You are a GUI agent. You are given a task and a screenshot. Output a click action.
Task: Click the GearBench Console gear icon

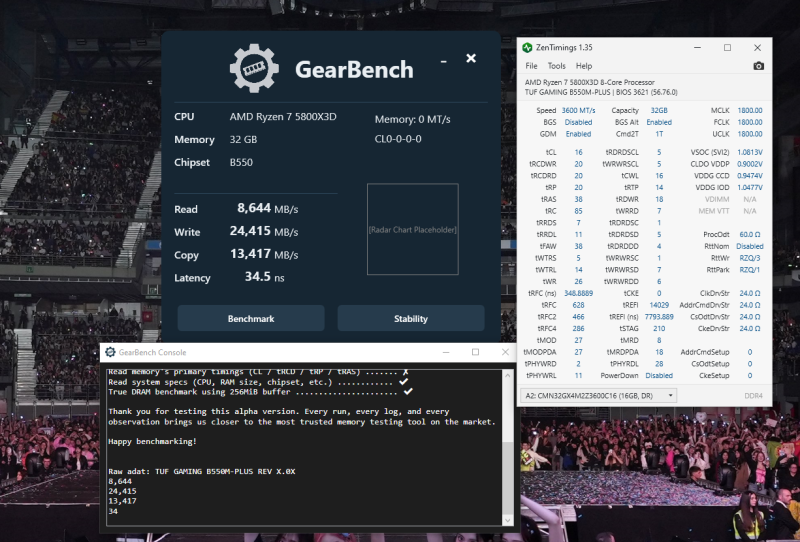click(x=110, y=352)
